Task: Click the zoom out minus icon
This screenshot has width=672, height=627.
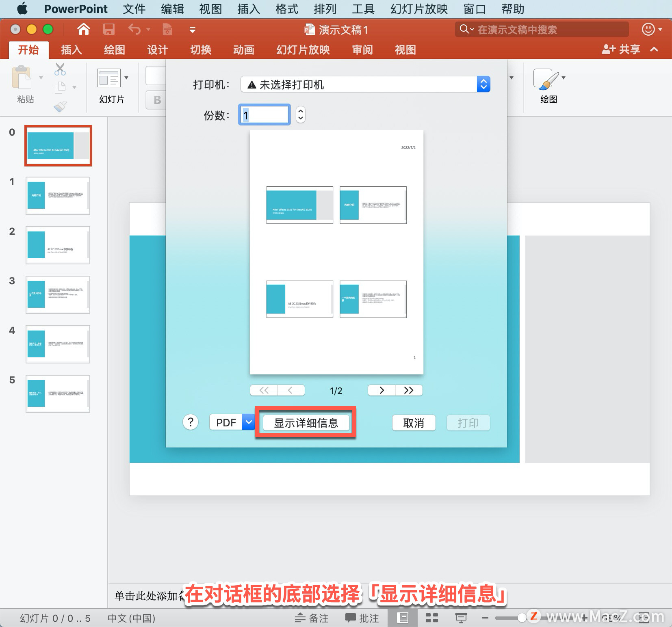Action: point(485,618)
